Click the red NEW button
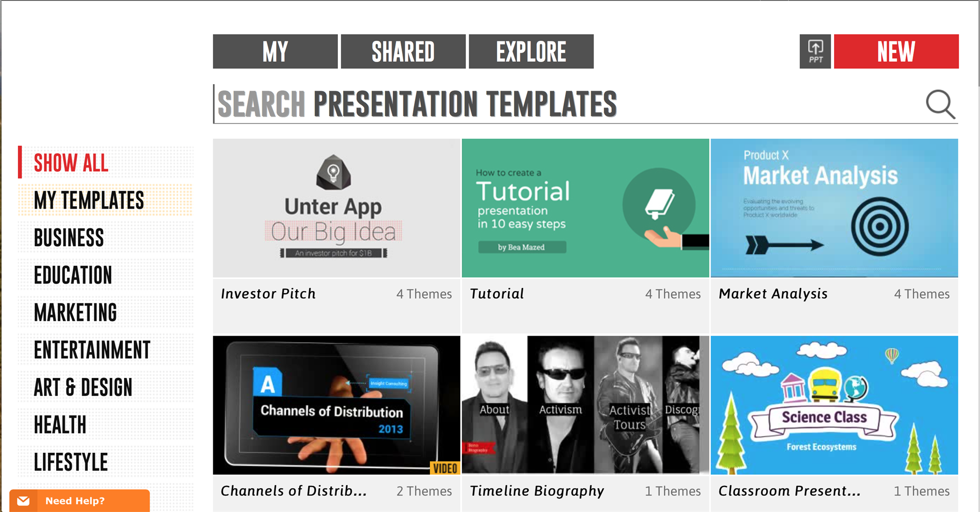This screenshot has width=980, height=512. point(896,52)
